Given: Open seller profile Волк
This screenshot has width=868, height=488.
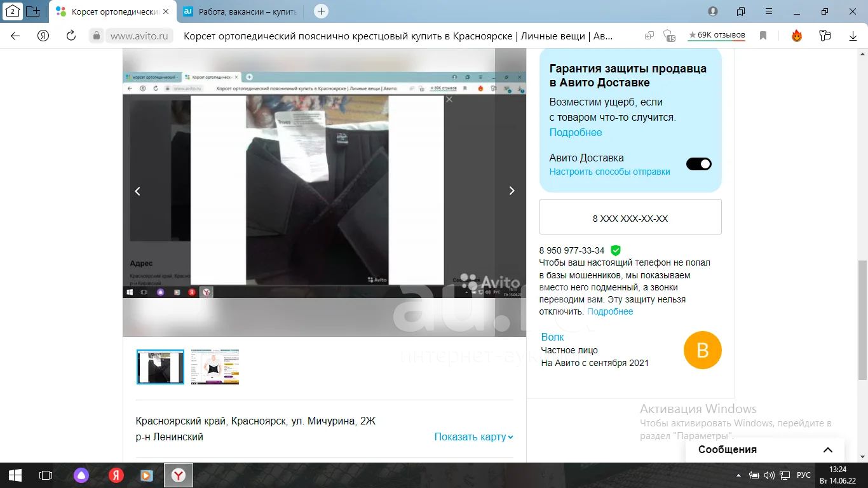Looking at the screenshot, I should [552, 337].
